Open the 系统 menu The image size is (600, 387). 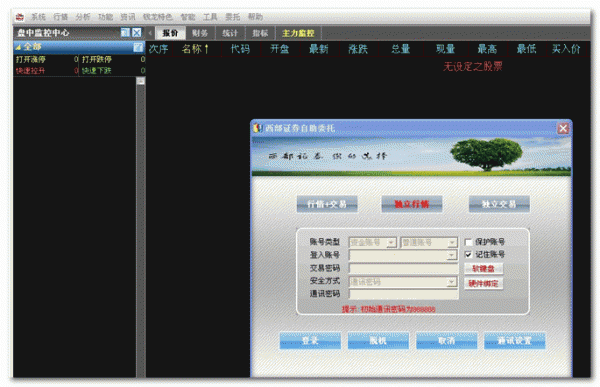pyautogui.click(x=38, y=17)
